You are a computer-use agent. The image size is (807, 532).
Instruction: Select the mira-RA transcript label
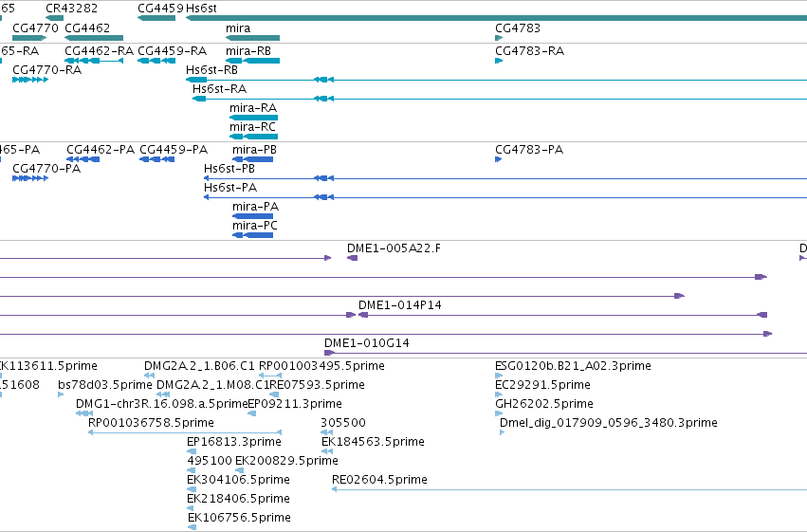(x=253, y=108)
